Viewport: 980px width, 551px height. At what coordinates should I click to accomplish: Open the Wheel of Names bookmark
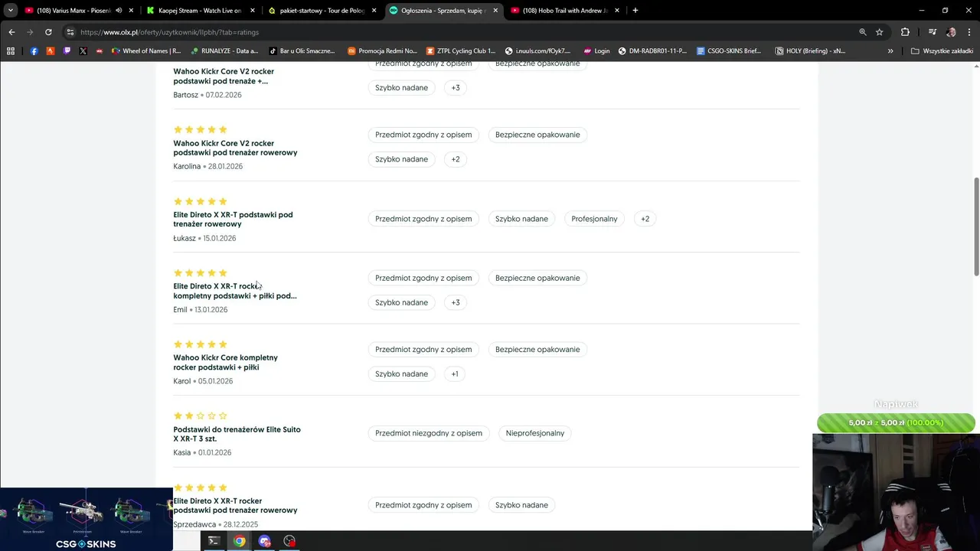146,51
